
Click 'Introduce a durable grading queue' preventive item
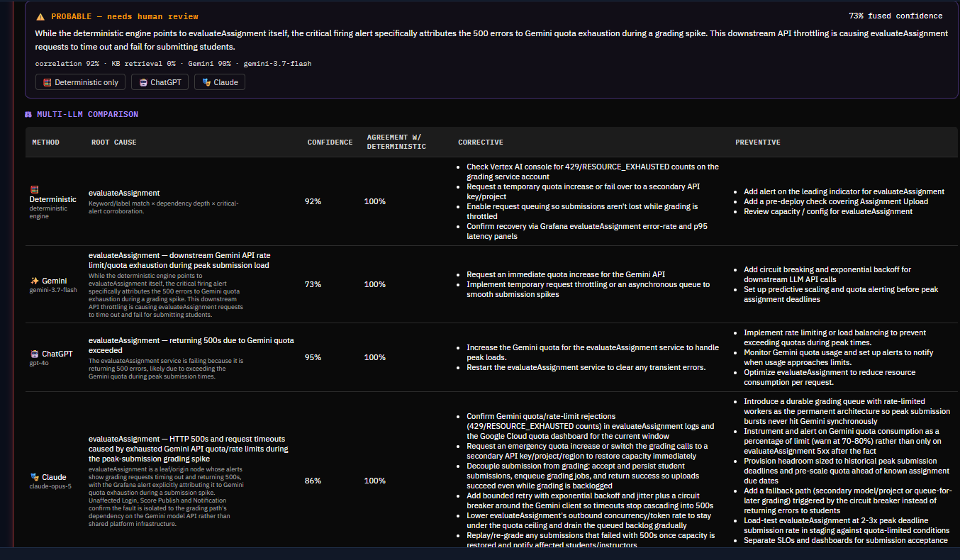pyautogui.click(x=847, y=411)
